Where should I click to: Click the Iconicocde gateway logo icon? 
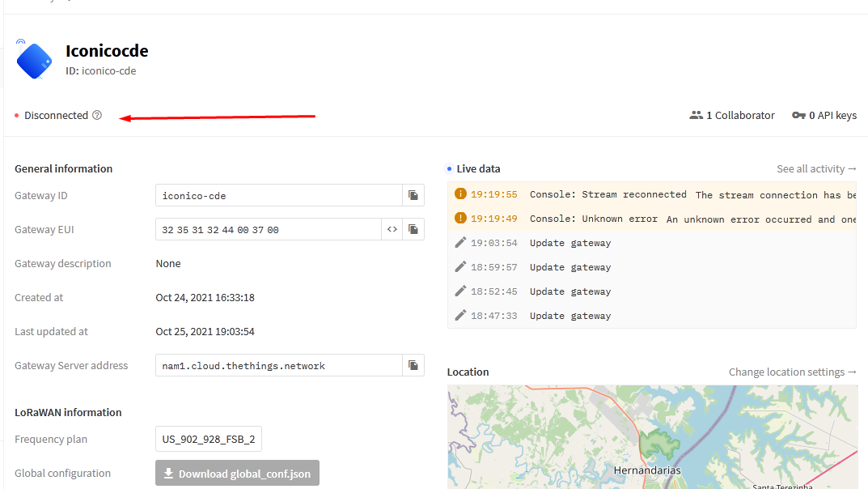coord(34,60)
